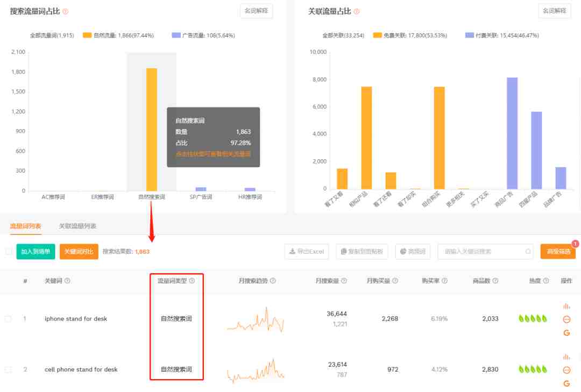Click the magnifier icon in keyword search box
581x392 pixels.
(x=528, y=252)
